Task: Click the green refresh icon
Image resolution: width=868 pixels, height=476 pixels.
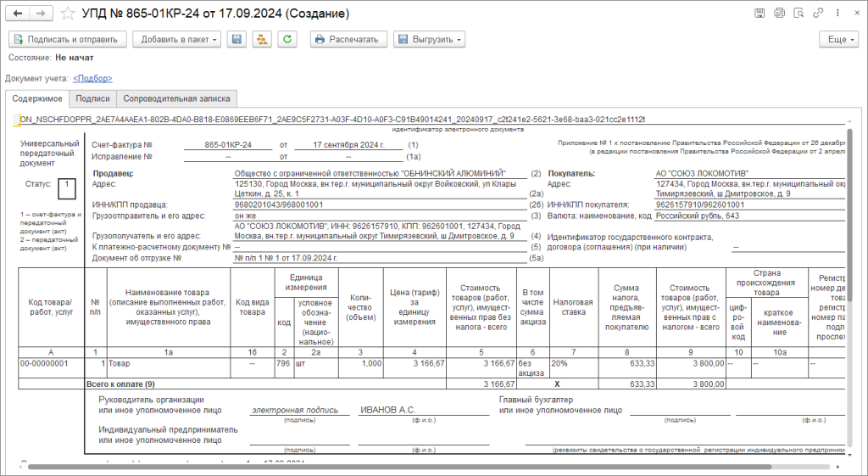Action: 287,39
